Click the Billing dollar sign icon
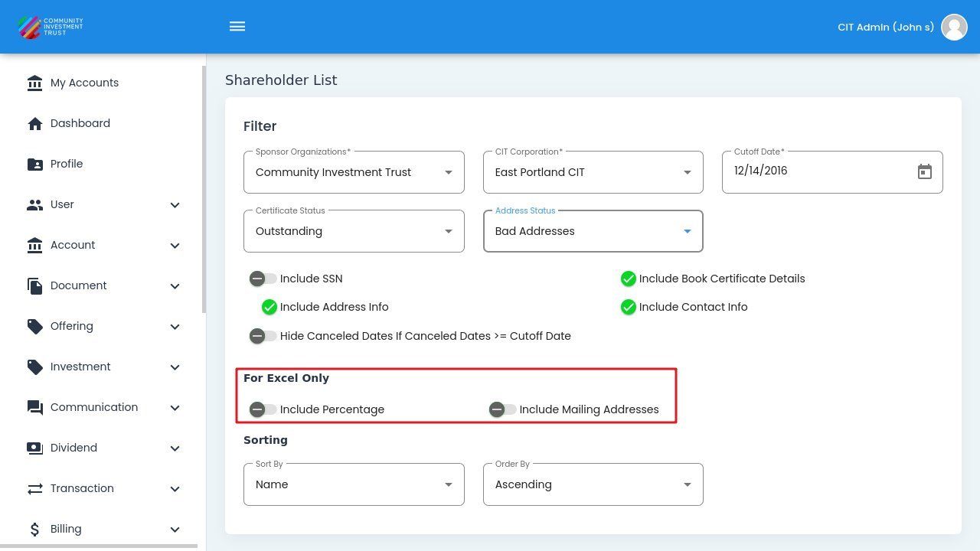This screenshot has height=551, width=980. pos(34,530)
